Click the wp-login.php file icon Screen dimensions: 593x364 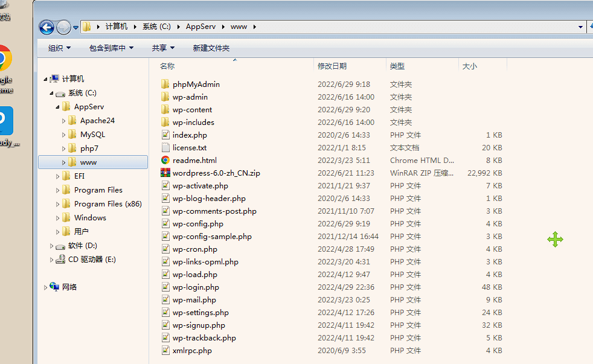click(165, 287)
